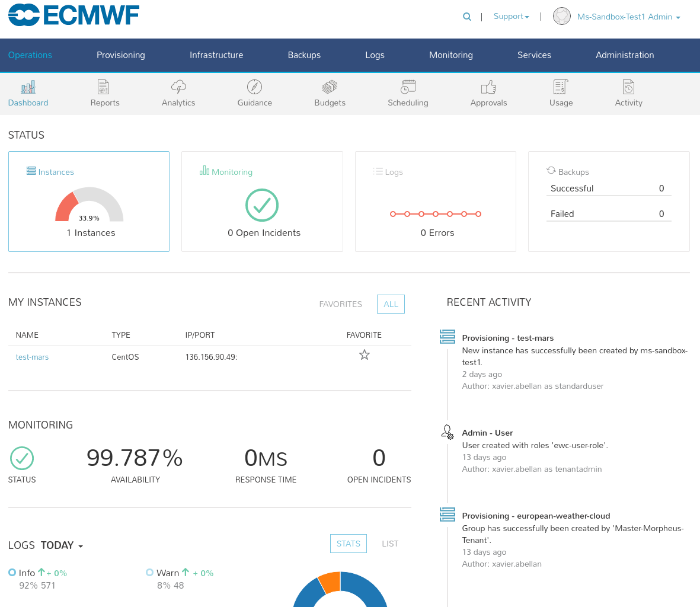Viewport: 700px width, 607px height.
Task: Click the '1 Instances' label
Action: click(91, 233)
